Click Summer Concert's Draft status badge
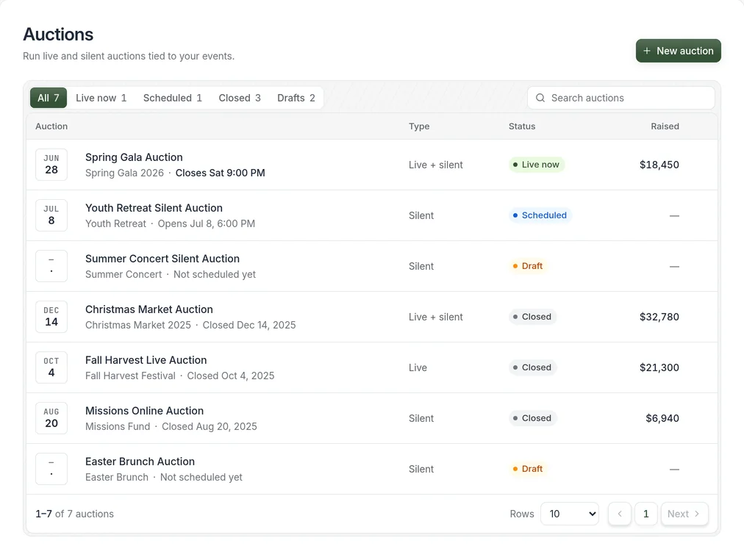The width and height of the screenshot is (744, 560). coord(528,266)
